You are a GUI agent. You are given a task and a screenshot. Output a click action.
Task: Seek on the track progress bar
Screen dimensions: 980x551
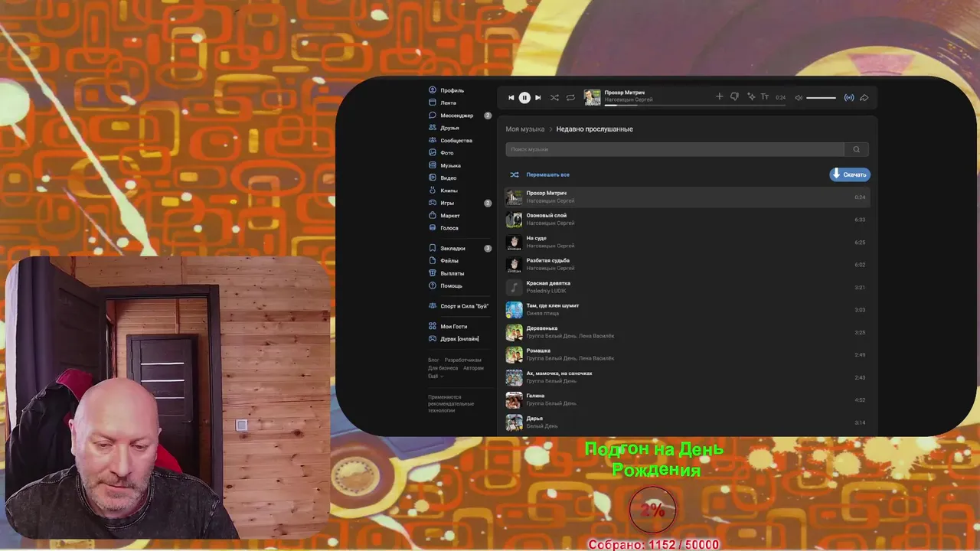(694, 105)
